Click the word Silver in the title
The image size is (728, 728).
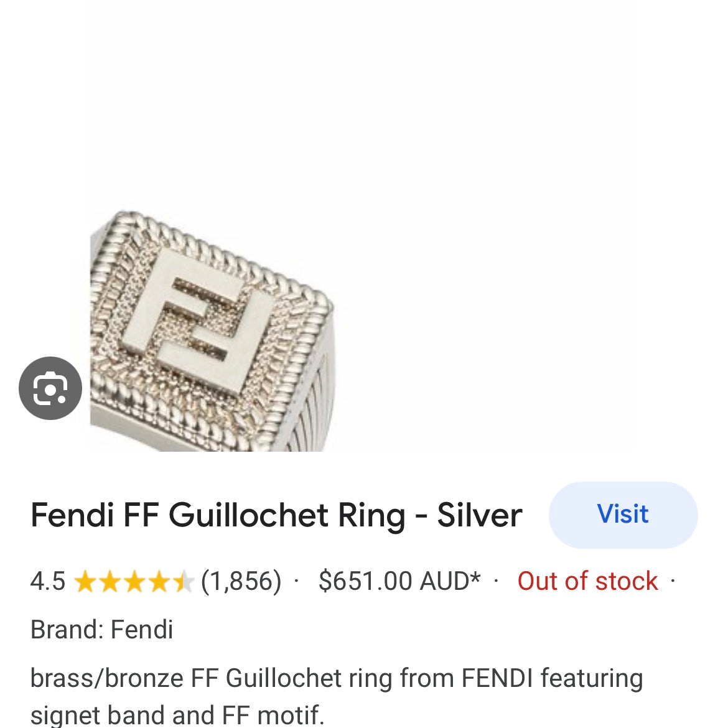click(479, 516)
